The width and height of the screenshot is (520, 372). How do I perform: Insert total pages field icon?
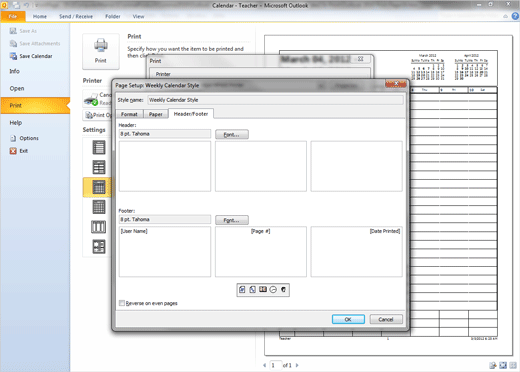252,290
